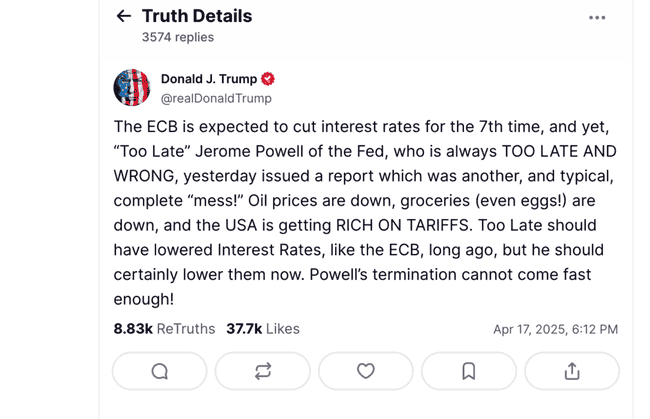Click the Apr 17, 2025 timestamp

pyautogui.click(x=555, y=329)
